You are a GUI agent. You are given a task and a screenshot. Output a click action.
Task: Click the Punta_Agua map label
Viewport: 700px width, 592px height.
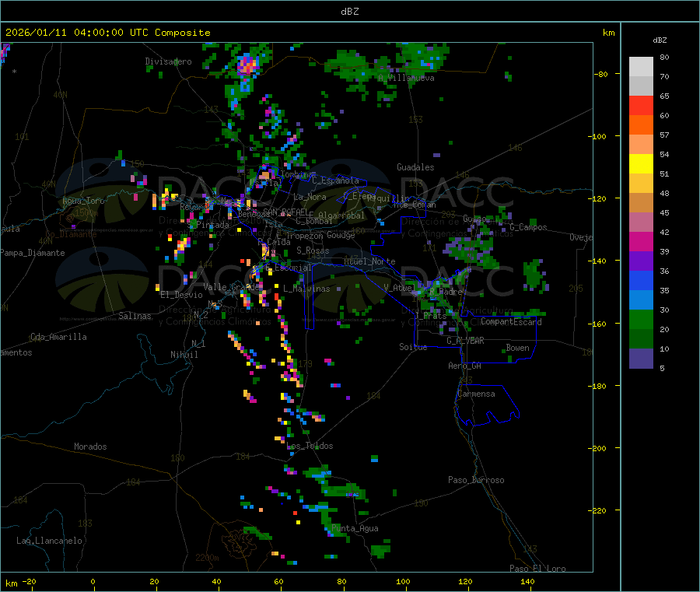pyautogui.click(x=355, y=528)
